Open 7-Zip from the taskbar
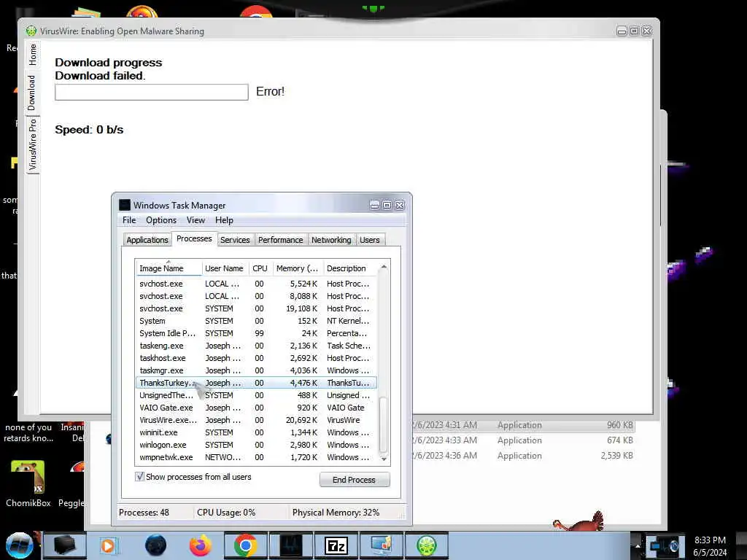The height and width of the screenshot is (560, 747). [x=336, y=545]
